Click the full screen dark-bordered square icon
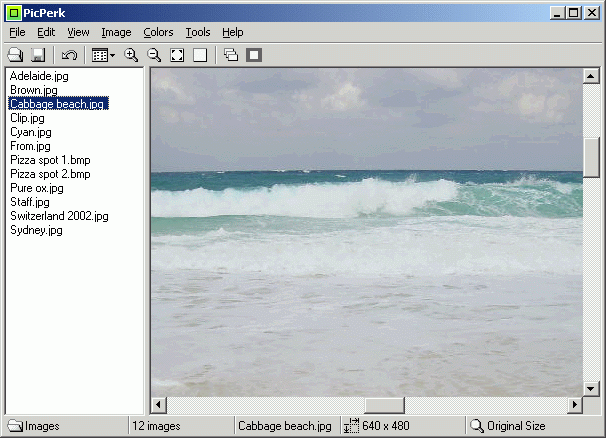 [x=254, y=55]
